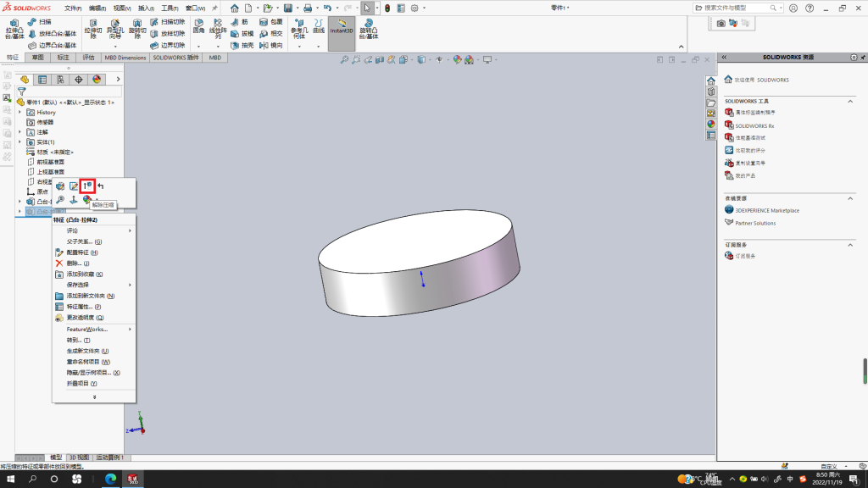Select the Extruded Boss/Base (拉伸凸台/基体) tool
Viewport: 868px width, 488px height.
coord(14,30)
